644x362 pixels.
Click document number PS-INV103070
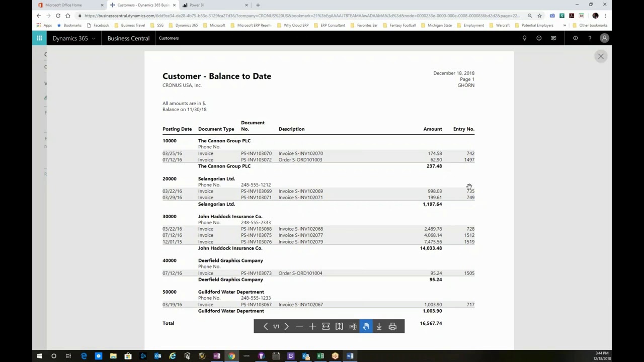tap(256, 153)
